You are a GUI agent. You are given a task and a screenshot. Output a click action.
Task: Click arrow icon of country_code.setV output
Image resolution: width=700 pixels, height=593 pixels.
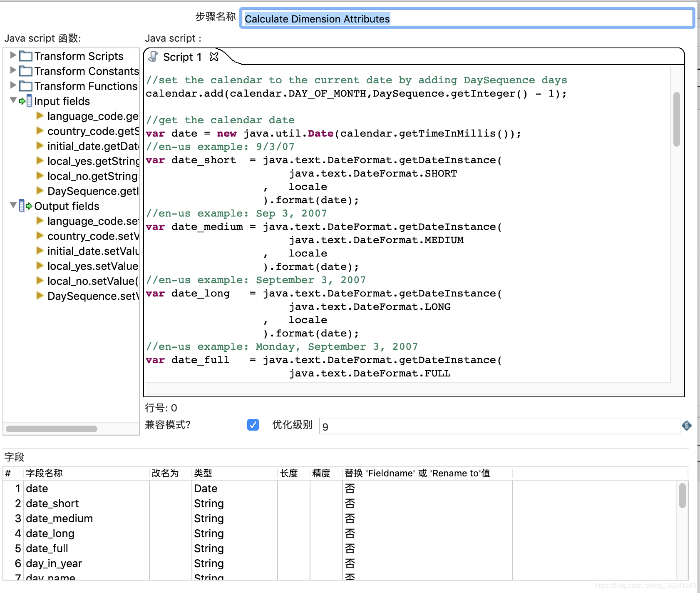pos(40,235)
